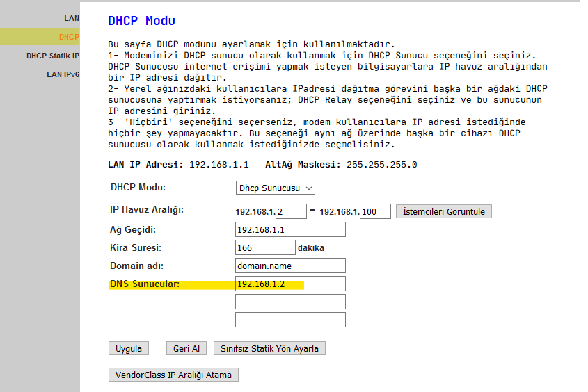Screen dimensions: 588x392
Task: Focus the Ağ Geçidi gateway field
Action: [290, 229]
